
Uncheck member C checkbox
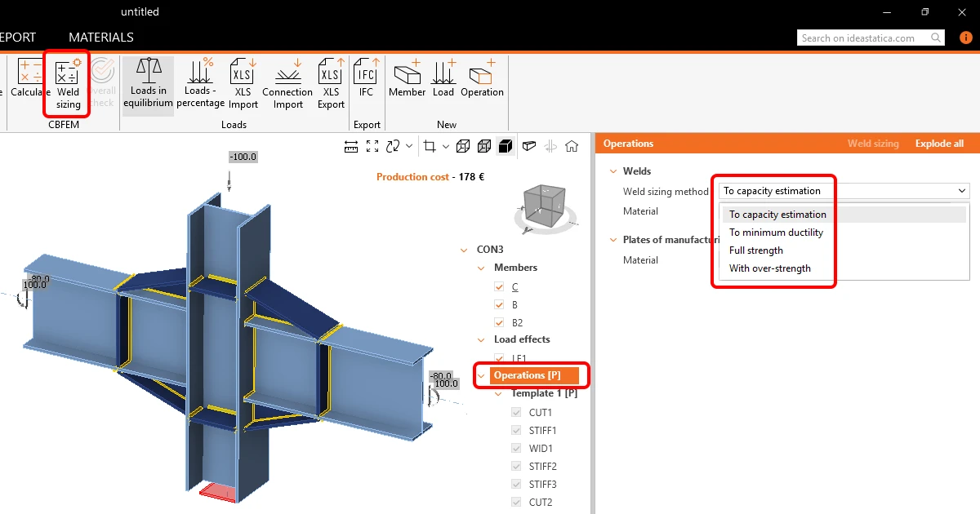(500, 287)
